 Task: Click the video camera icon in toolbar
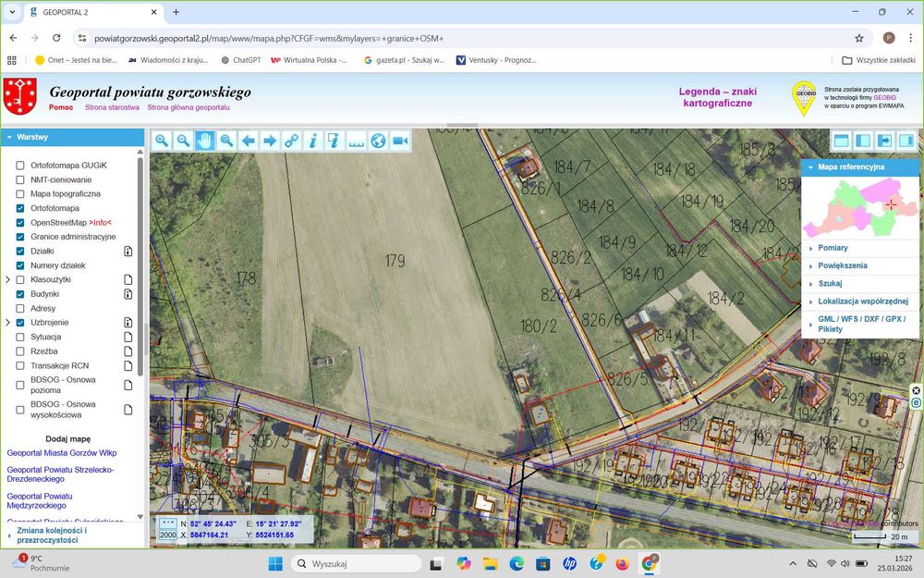[x=400, y=141]
